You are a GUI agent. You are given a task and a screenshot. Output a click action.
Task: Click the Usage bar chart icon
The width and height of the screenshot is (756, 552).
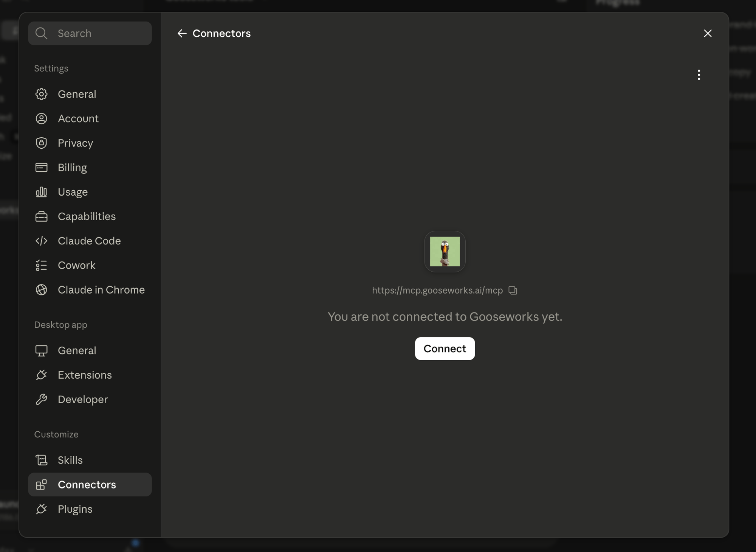pyautogui.click(x=41, y=192)
